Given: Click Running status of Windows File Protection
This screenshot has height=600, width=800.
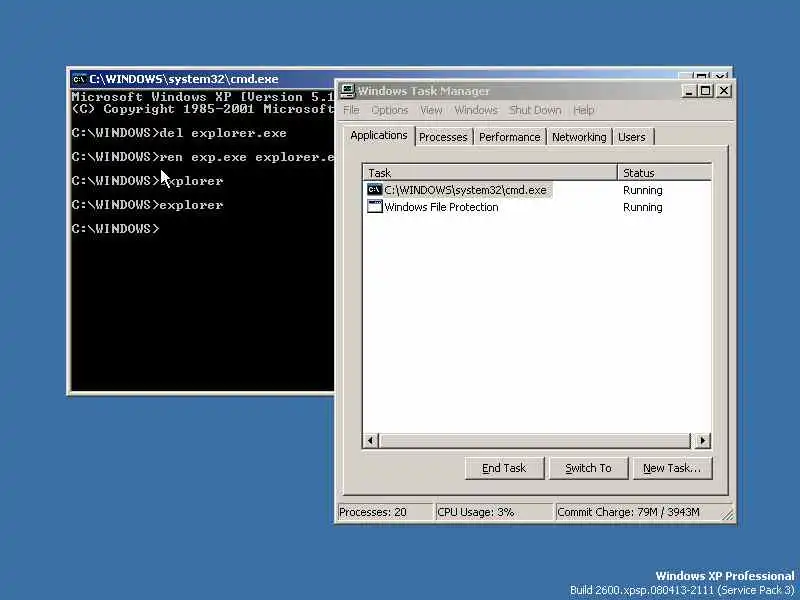Looking at the screenshot, I should pos(642,207).
